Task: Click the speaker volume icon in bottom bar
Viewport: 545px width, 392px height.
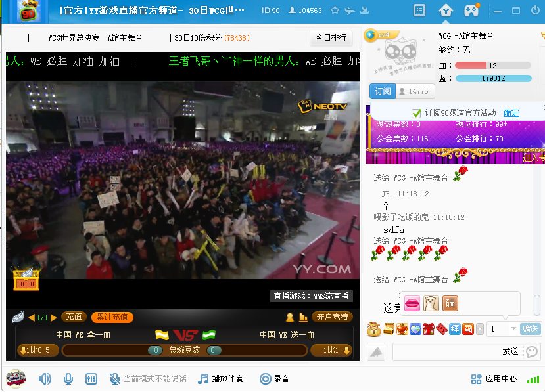Action: (45, 379)
